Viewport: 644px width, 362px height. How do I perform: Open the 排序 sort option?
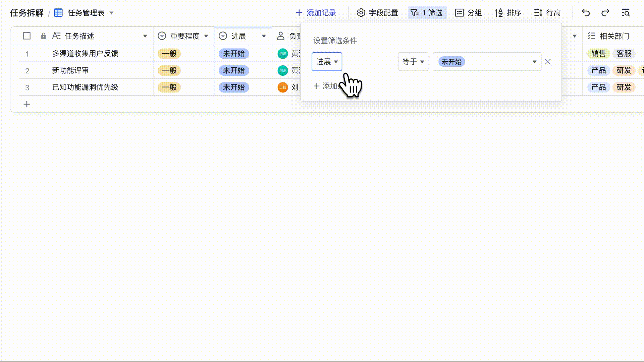(x=508, y=13)
